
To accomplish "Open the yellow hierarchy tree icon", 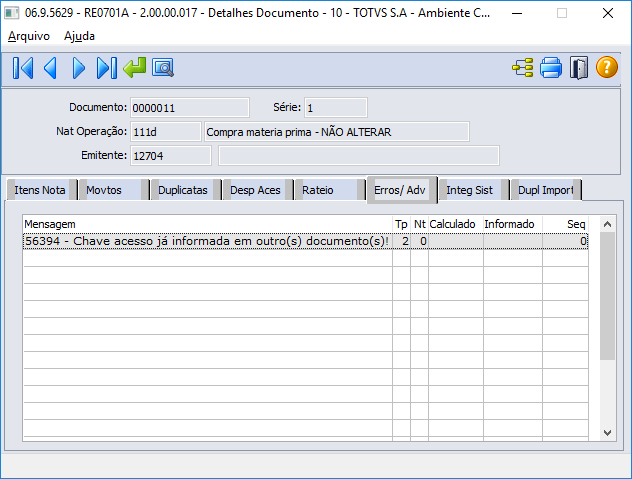I will point(523,67).
